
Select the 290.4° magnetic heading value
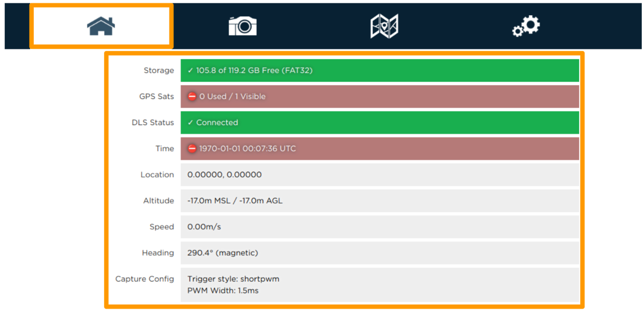222,253
